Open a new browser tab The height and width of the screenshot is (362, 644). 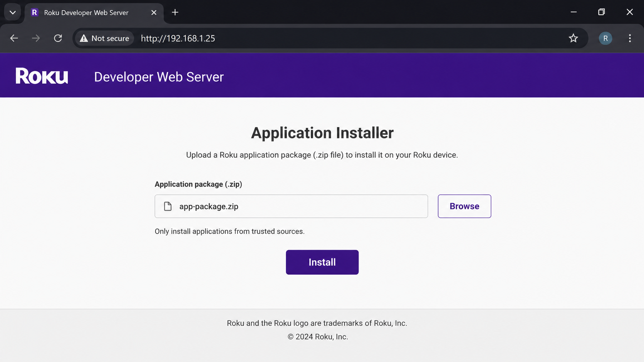pyautogui.click(x=175, y=12)
